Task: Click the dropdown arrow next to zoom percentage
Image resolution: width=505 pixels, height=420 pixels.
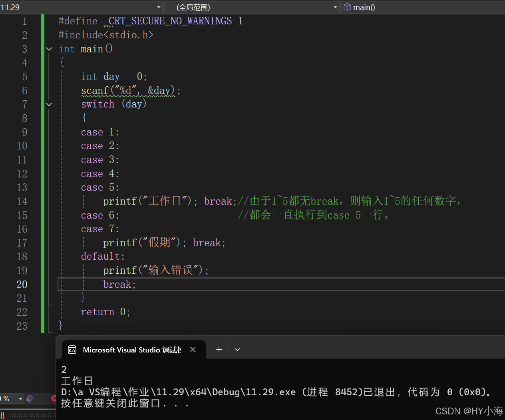Action: tap(21, 398)
